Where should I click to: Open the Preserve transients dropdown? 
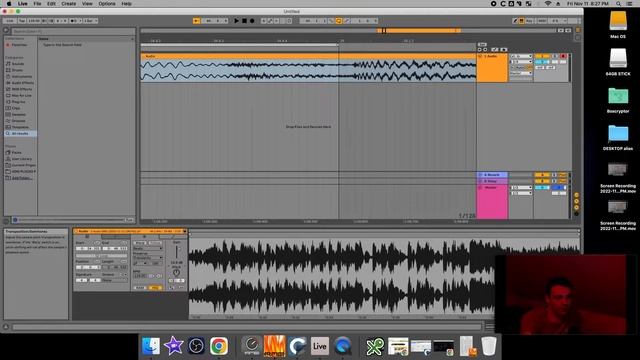click(148, 258)
